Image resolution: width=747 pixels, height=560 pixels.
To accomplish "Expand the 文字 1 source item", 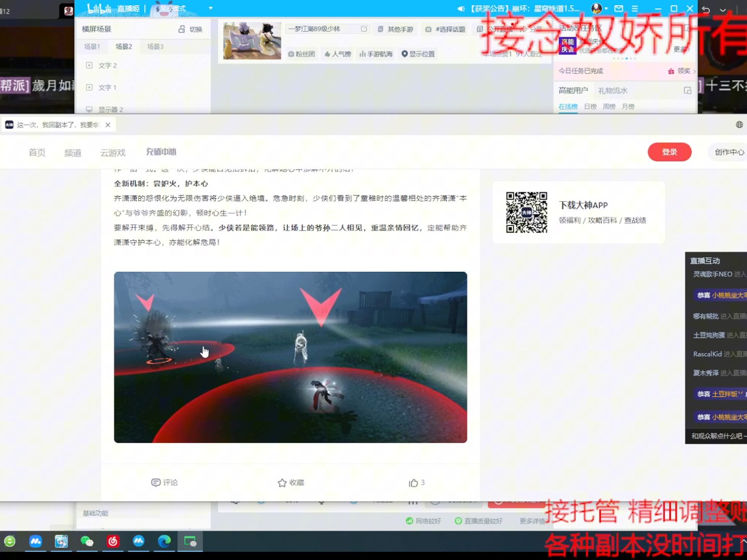I will (89, 87).
